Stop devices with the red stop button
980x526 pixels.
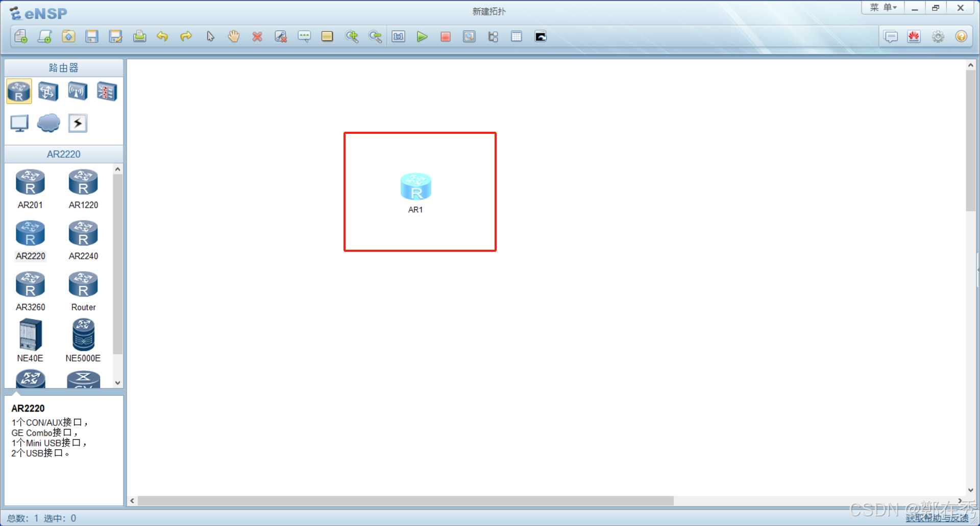(446, 36)
